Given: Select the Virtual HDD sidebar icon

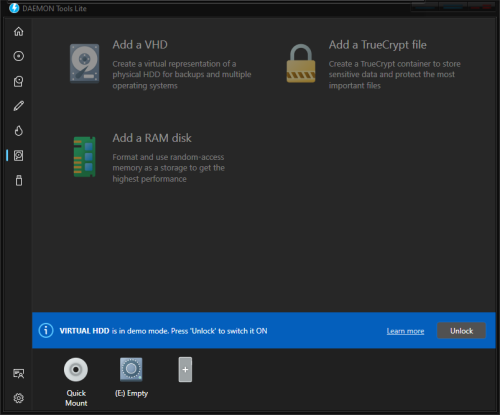Looking at the screenshot, I should coord(19,156).
